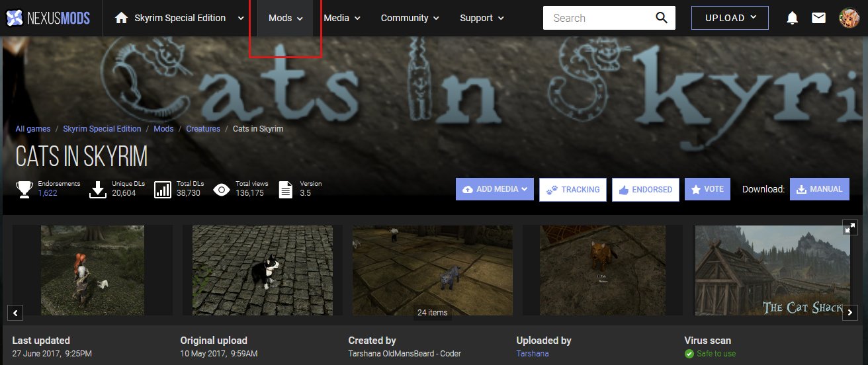This screenshot has height=365, width=868.
Task: Open the Community menu
Action: click(x=410, y=19)
